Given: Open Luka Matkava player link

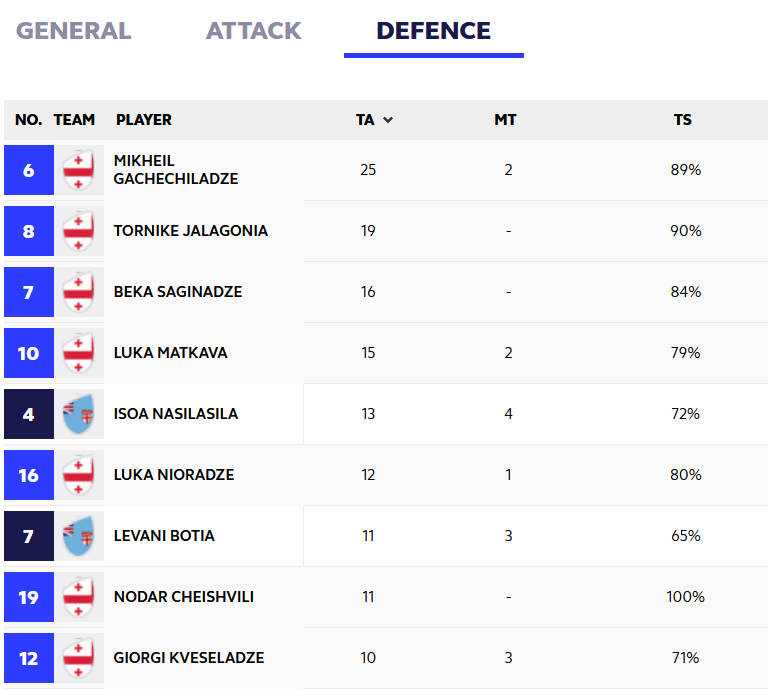Looking at the screenshot, I should (x=170, y=353).
